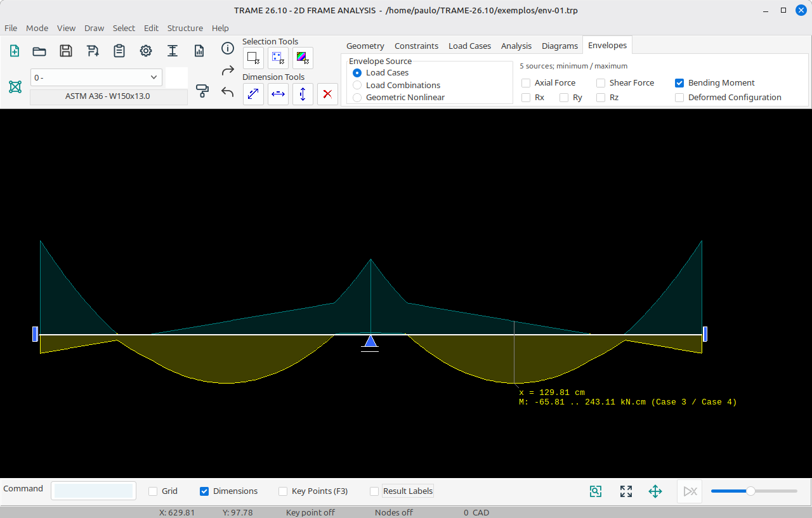Select the rectangle selection tool
Image resolution: width=812 pixels, height=518 pixels.
[x=253, y=58]
